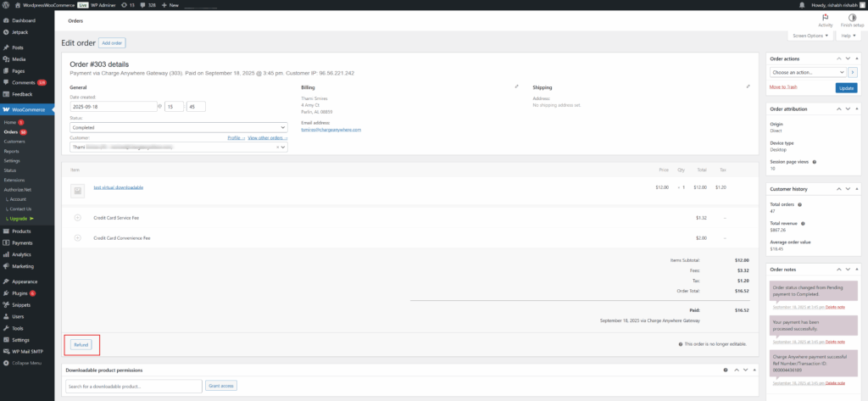This screenshot has width=868, height=401.
Task: Click the shipping address edit pencil icon
Action: (x=748, y=86)
